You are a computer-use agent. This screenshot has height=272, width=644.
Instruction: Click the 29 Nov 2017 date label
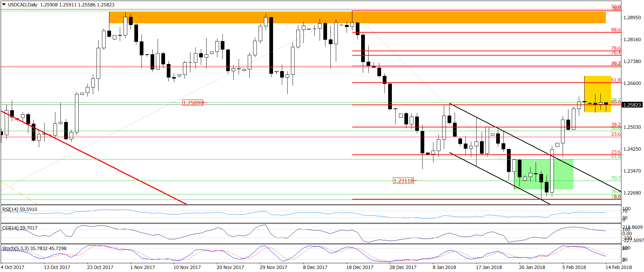coord(273,267)
